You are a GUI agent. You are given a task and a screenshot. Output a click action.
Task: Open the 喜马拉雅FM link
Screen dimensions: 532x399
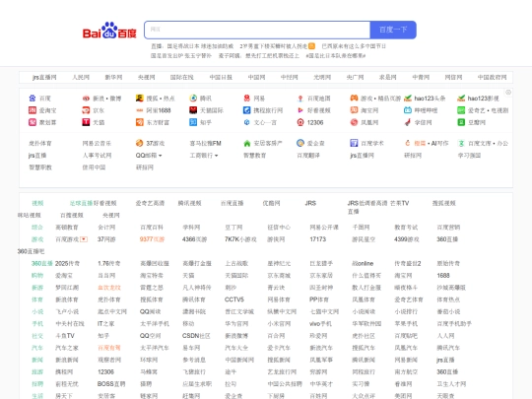click(205, 143)
